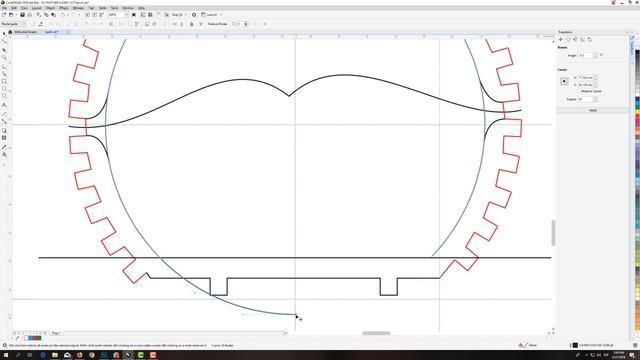Open File Explorer from taskbar
The height and width of the screenshot is (360, 640).
coord(55,355)
